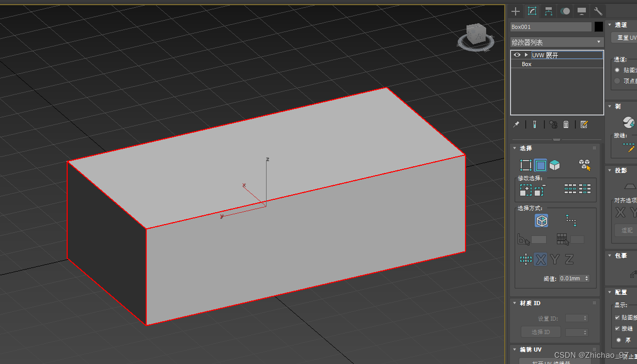Select the 厚 seam thickness radio button

[619, 340]
